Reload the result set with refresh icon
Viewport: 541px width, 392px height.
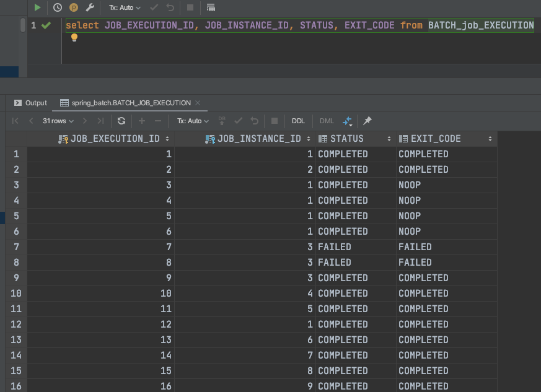[x=121, y=121]
